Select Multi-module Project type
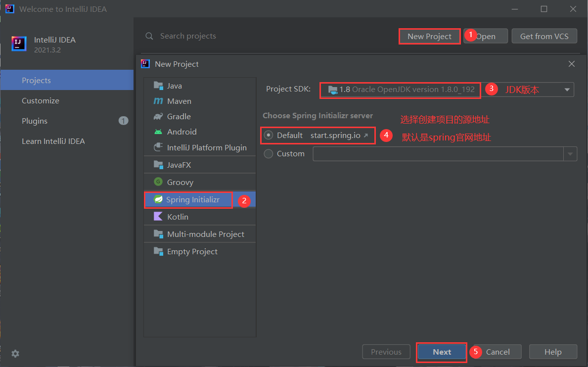 (x=200, y=234)
